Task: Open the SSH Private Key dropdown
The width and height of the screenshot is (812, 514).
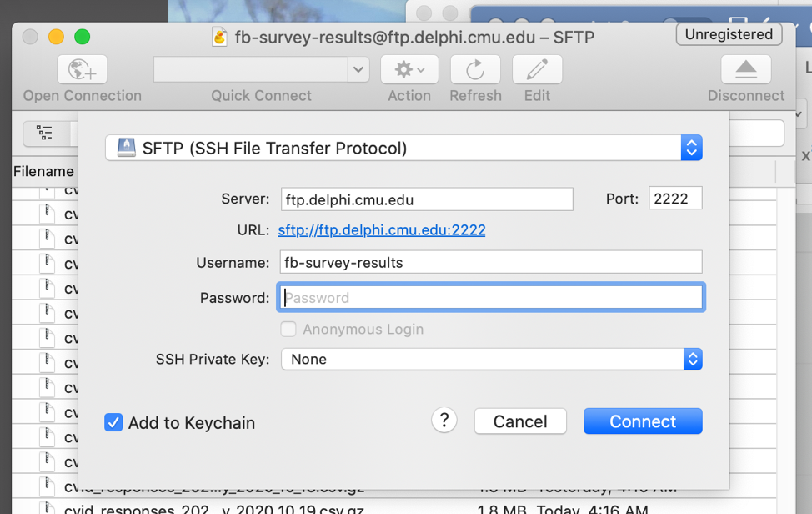Action: (x=491, y=359)
